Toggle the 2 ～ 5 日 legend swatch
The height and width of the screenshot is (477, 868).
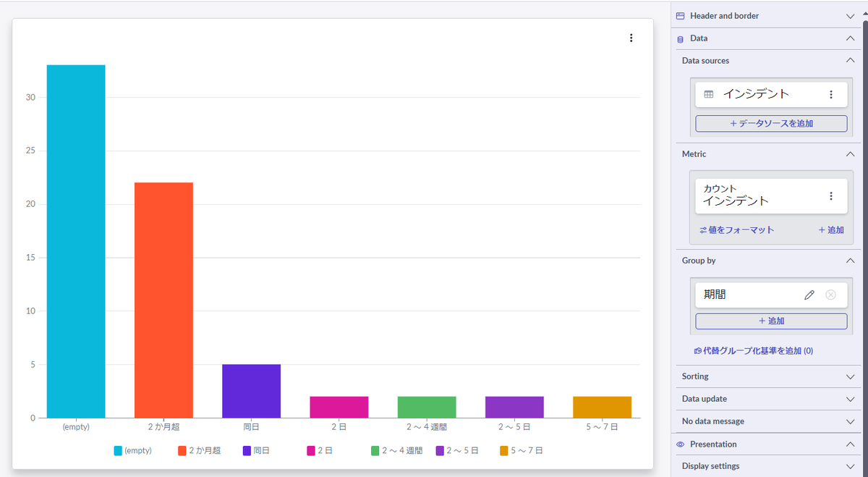click(440, 450)
